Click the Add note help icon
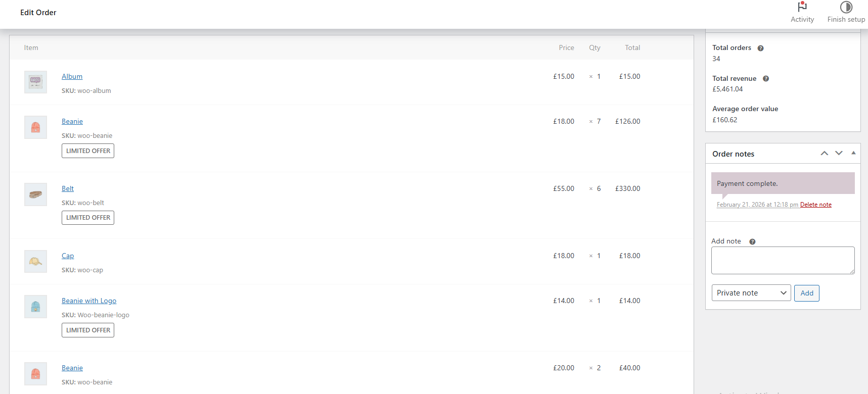Screen dimensions: 868x394 click(752, 241)
